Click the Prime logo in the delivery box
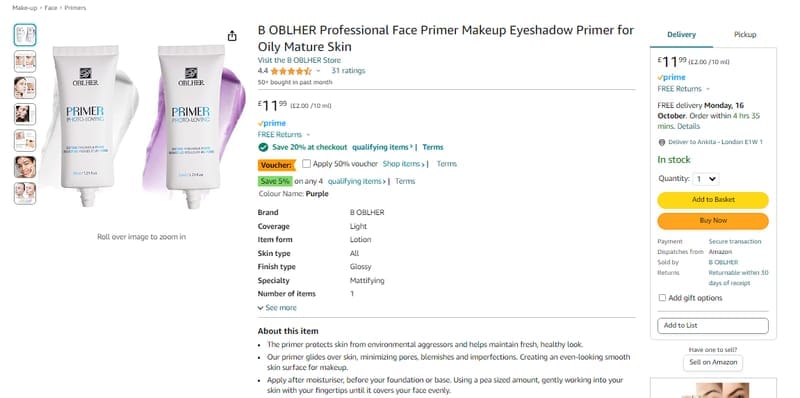The width and height of the screenshot is (800, 398). click(671, 78)
